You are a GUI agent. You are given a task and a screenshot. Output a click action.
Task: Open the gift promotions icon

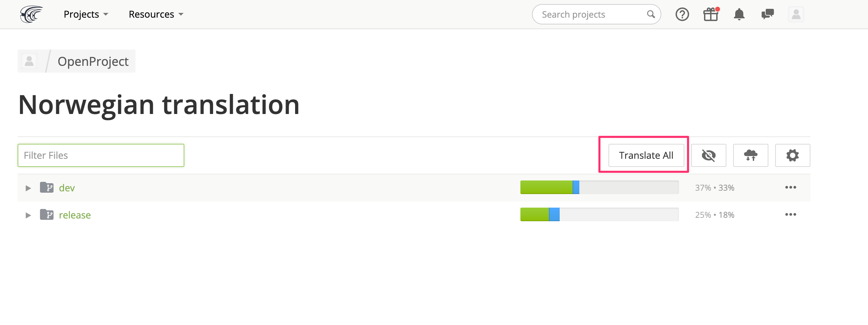click(710, 14)
